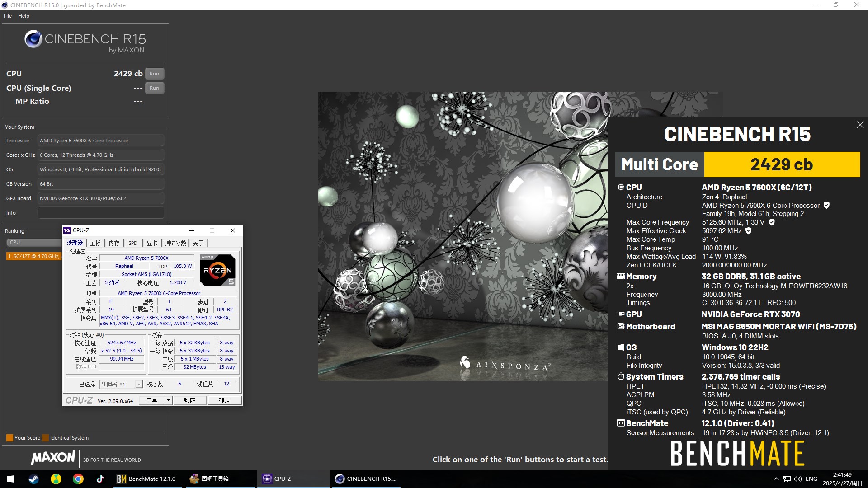Switch to the SPD tab in CPU-Z
The width and height of the screenshot is (868, 488).
click(x=132, y=243)
